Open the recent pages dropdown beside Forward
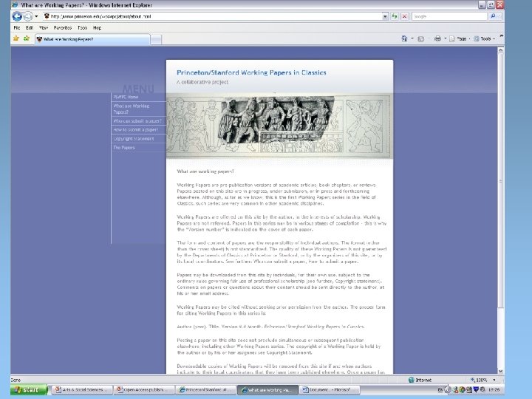 (x=36, y=16)
